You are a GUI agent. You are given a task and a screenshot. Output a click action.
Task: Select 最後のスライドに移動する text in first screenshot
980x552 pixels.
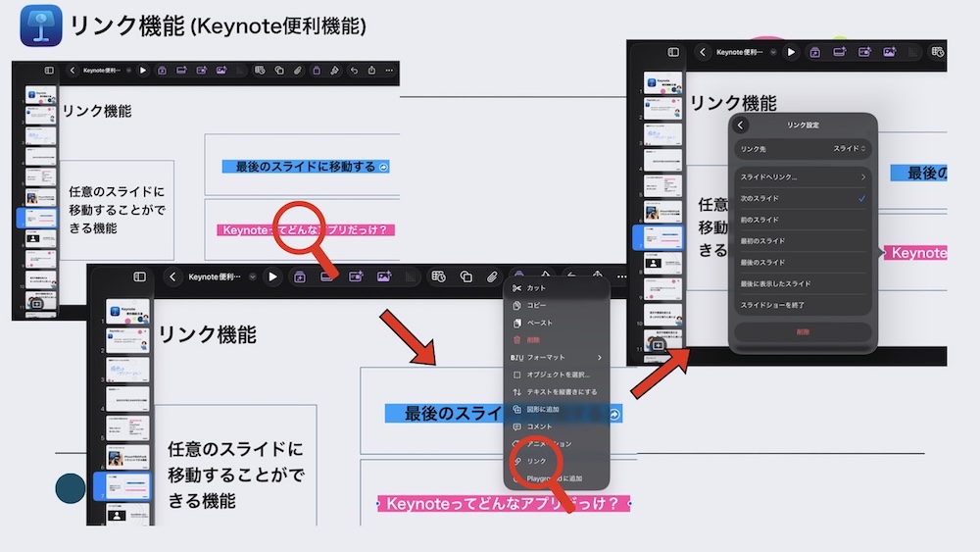point(305,167)
